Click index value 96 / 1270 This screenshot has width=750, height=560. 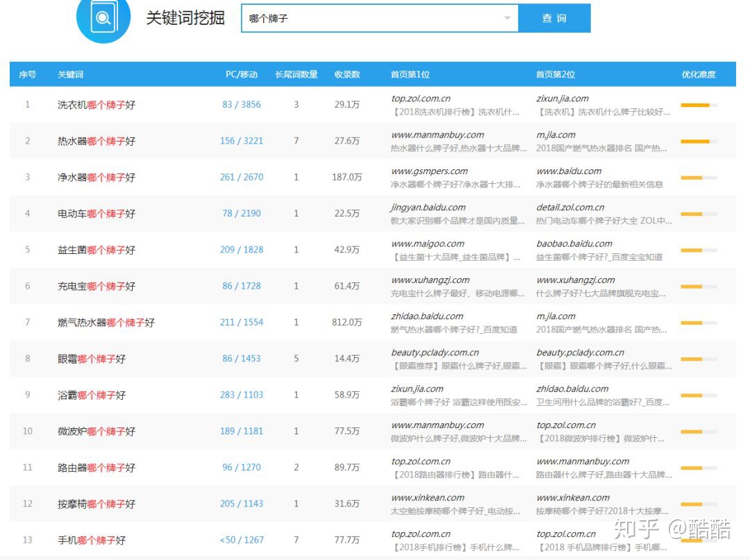(x=242, y=468)
